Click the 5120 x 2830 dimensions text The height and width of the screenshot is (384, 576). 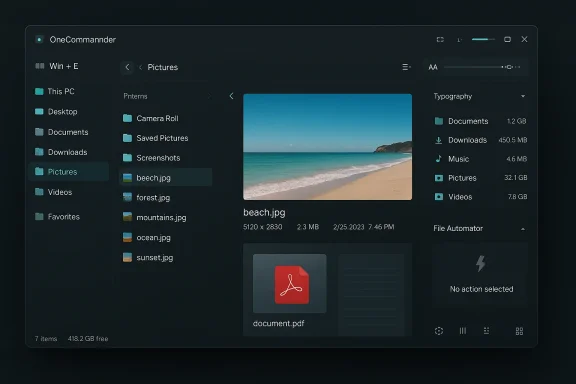tap(263, 227)
